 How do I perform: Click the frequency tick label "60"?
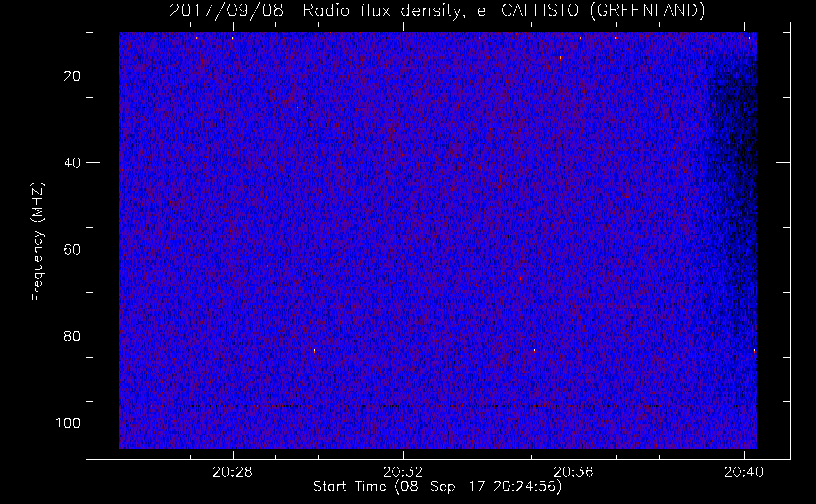(73, 249)
